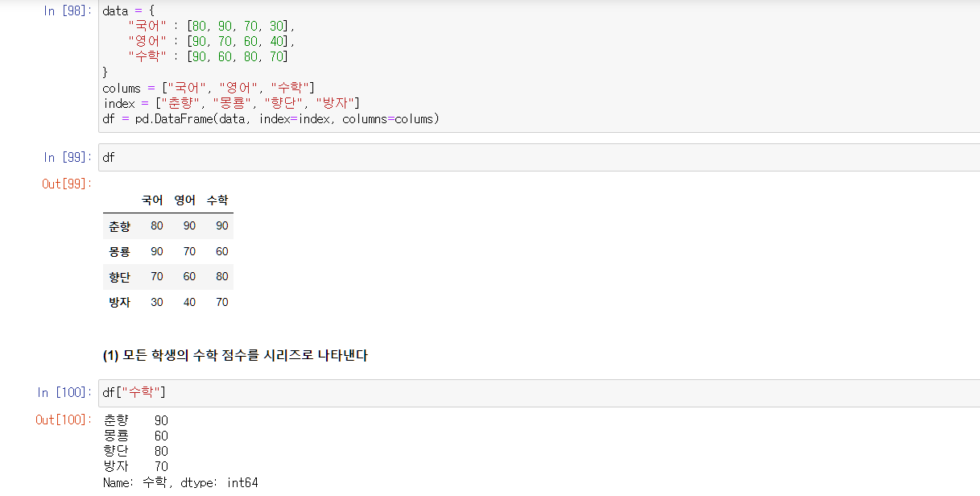Viewport: 980px width, 496px height.
Task: Click the code line data = {
Action: (x=128, y=11)
